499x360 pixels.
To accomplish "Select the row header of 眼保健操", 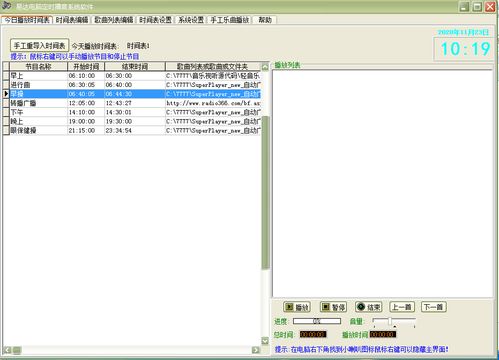I will [x=6, y=130].
